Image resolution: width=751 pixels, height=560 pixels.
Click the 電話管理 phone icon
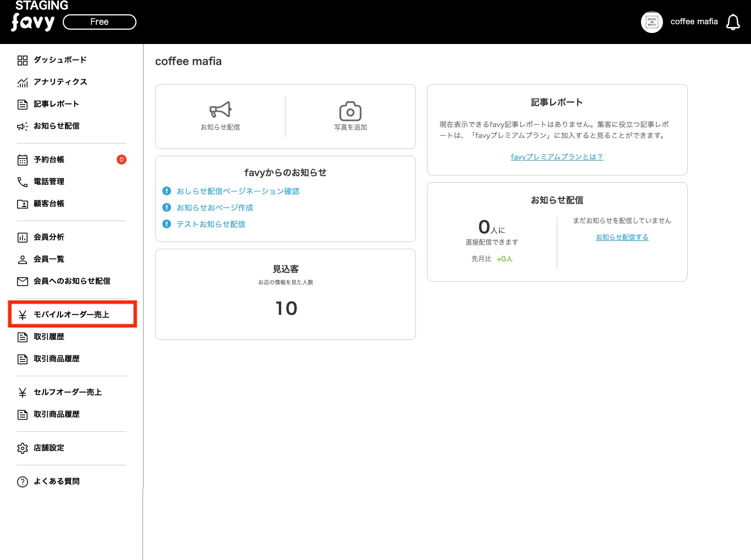23,182
